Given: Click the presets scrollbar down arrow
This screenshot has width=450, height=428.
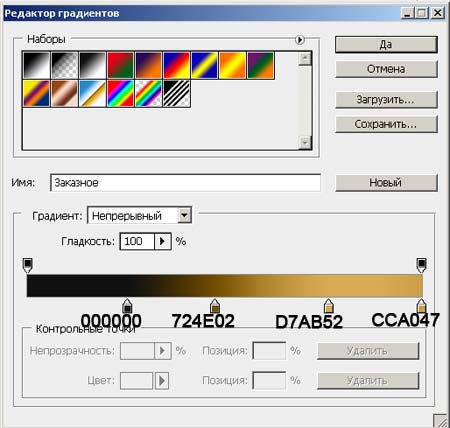Looking at the screenshot, I should 305,143.
